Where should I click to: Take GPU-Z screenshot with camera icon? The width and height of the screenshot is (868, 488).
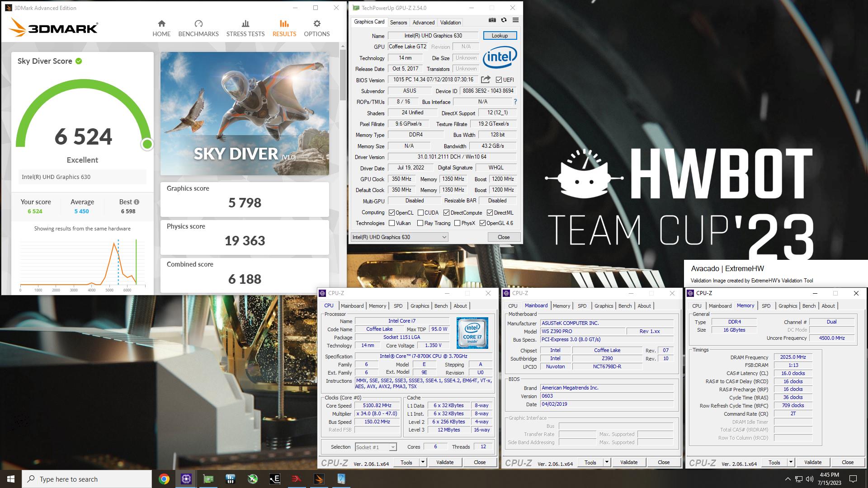point(492,20)
